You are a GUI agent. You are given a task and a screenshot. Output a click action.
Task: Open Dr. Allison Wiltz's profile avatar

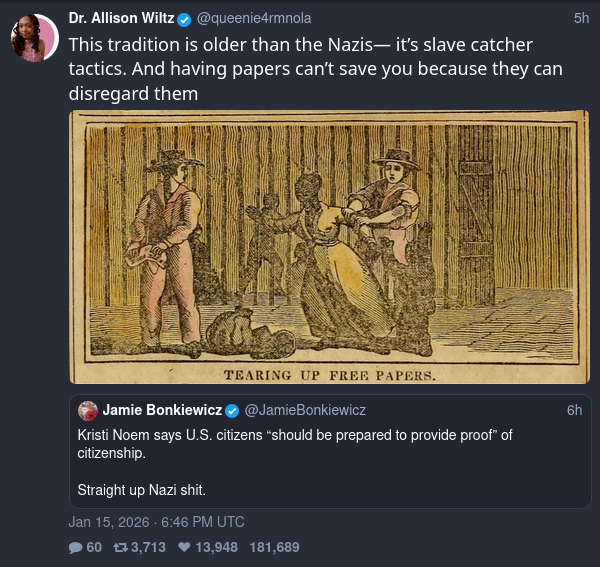point(34,37)
